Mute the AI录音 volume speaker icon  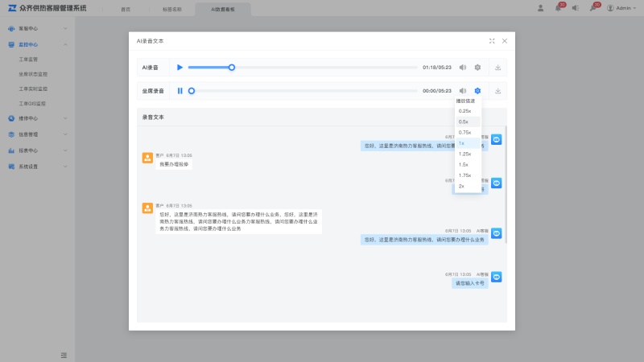click(463, 68)
